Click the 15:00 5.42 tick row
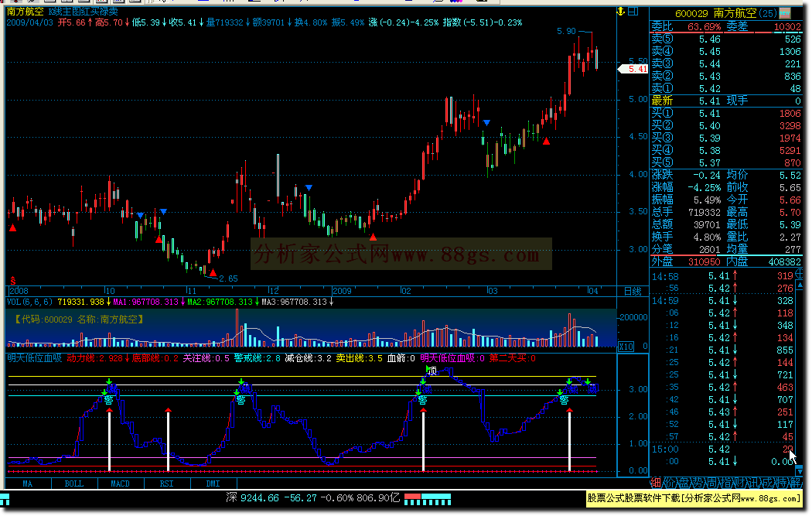Viewport: 812px width, 516px height. [x=722, y=449]
